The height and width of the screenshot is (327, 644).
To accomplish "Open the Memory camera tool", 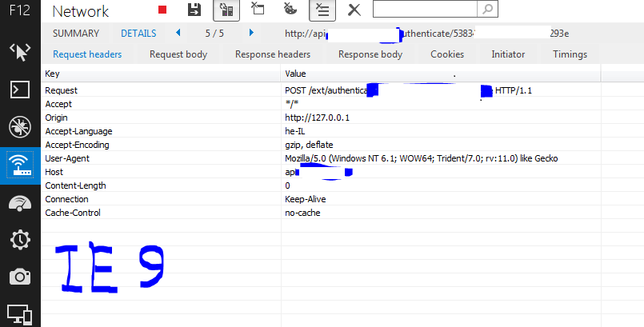I will [20, 277].
